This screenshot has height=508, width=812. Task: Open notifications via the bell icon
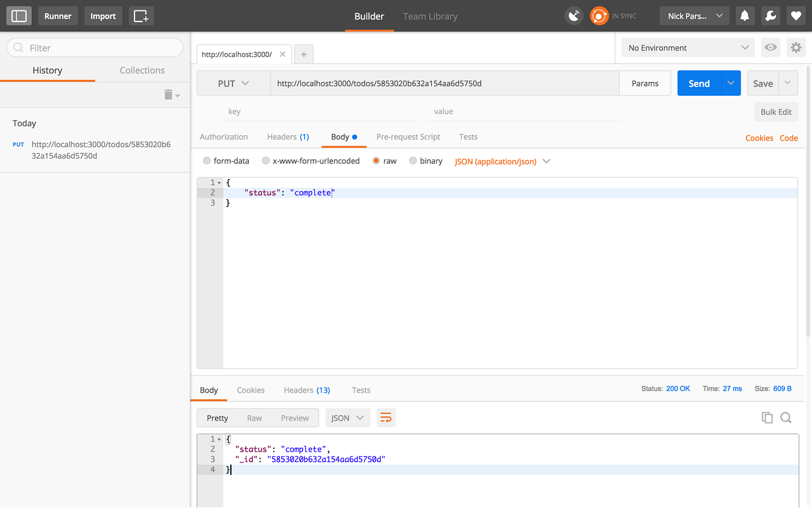coord(745,16)
